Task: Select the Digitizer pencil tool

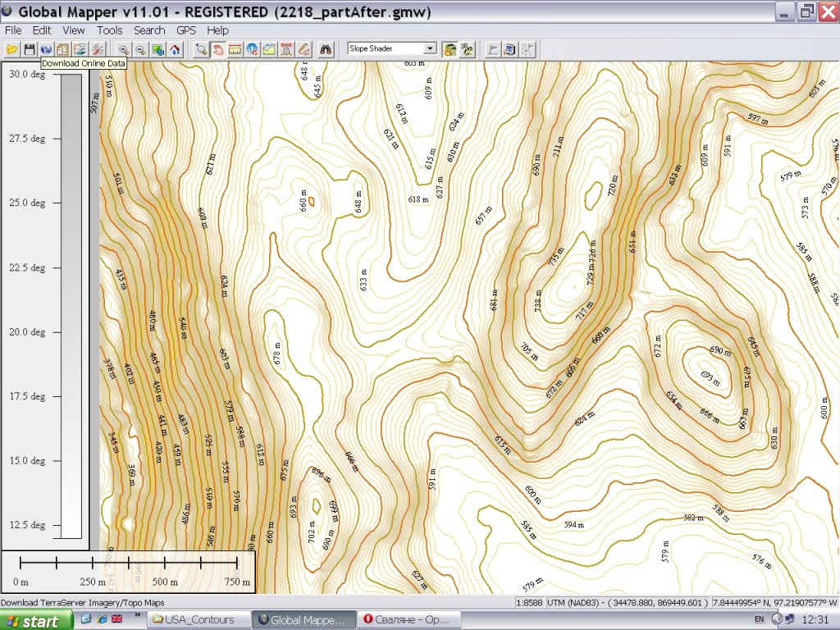Action: (x=304, y=49)
